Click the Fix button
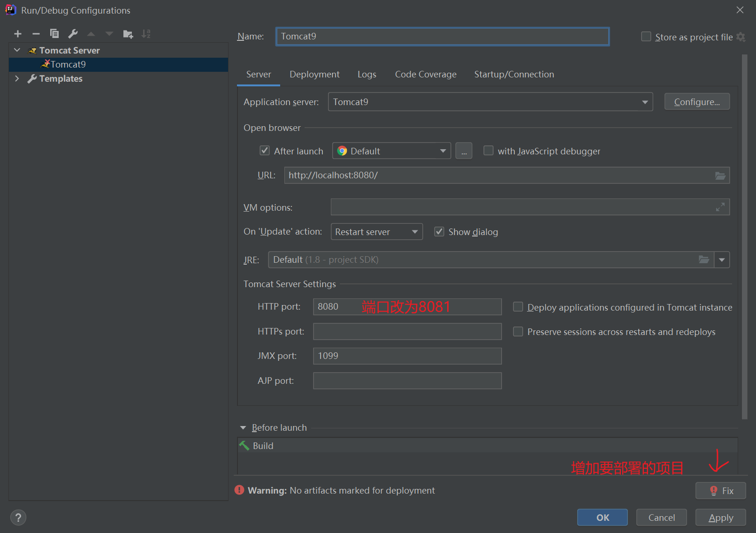756x533 pixels. (721, 491)
